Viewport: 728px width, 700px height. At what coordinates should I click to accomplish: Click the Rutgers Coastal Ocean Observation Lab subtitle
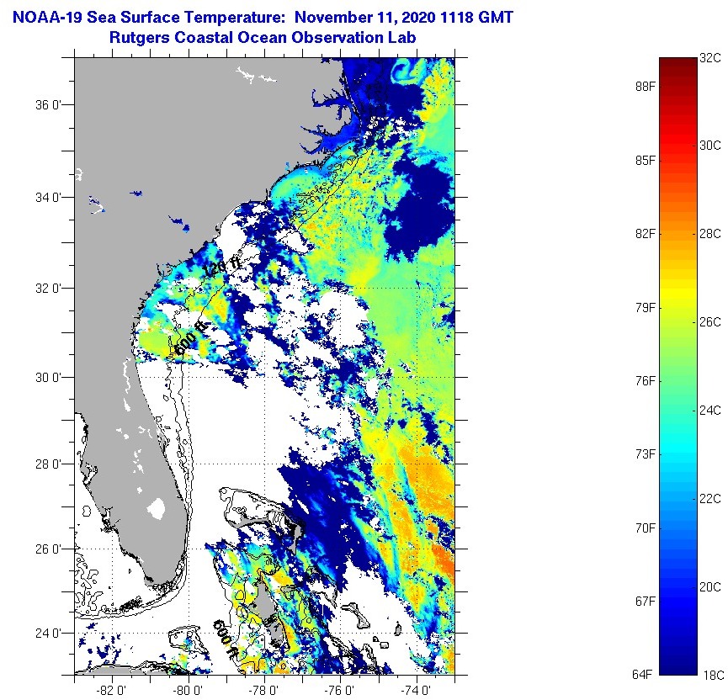[x=263, y=38]
